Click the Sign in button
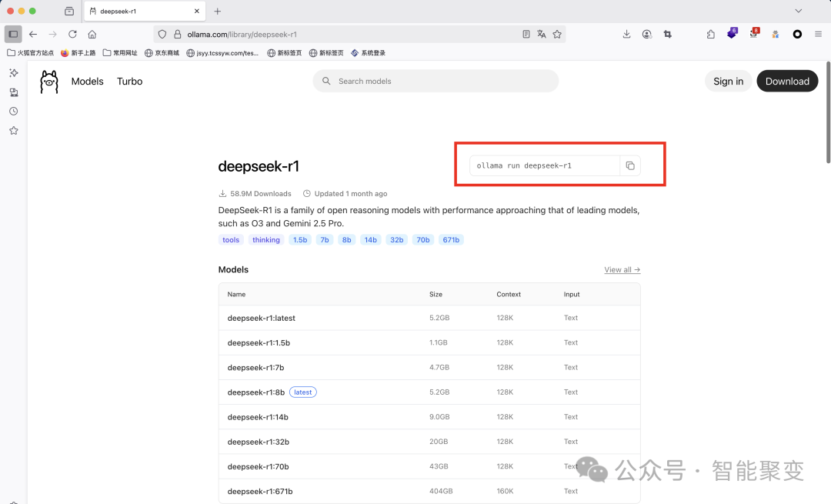Viewport: 831px width, 504px height. pyautogui.click(x=728, y=81)
